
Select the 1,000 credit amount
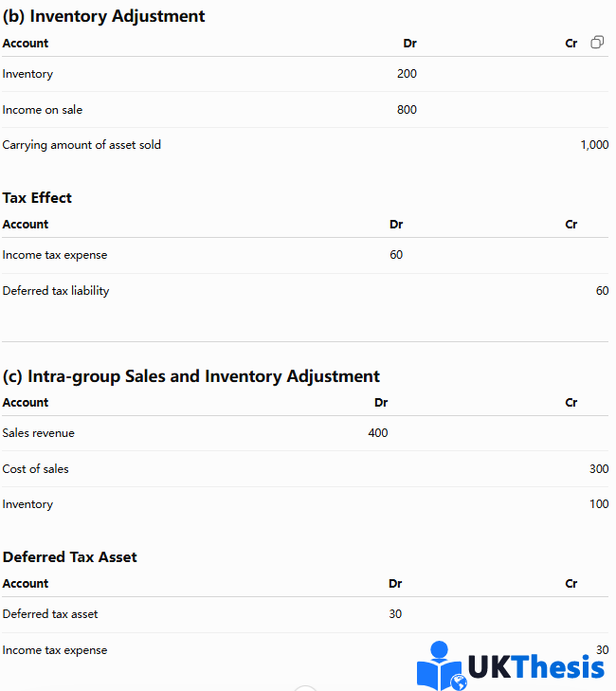point(594,145)
